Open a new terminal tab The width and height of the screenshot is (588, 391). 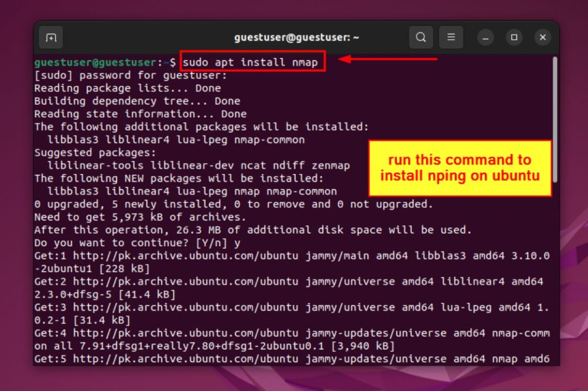[51, 37]
